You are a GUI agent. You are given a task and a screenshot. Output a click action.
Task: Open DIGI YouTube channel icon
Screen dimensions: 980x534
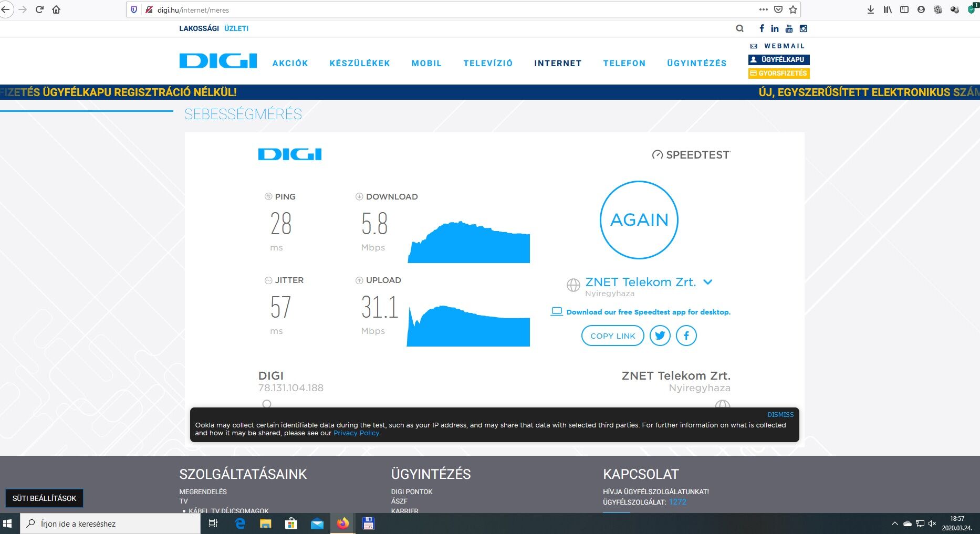coord(789,28)
